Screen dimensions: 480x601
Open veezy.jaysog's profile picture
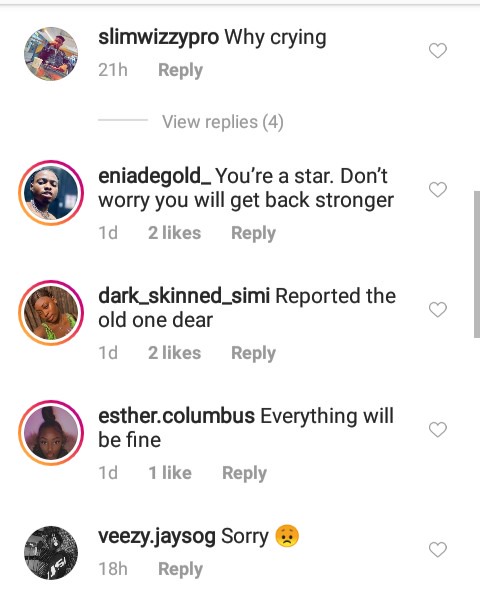[51, 553]
